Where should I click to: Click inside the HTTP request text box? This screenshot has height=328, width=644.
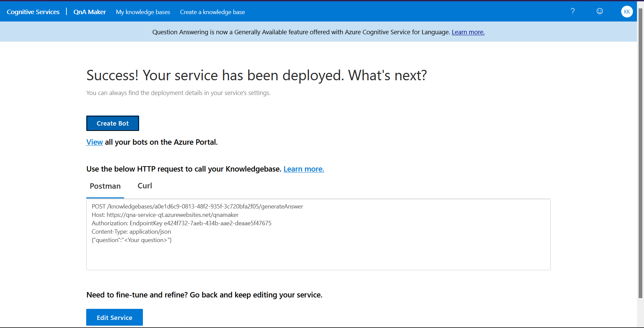318,234
